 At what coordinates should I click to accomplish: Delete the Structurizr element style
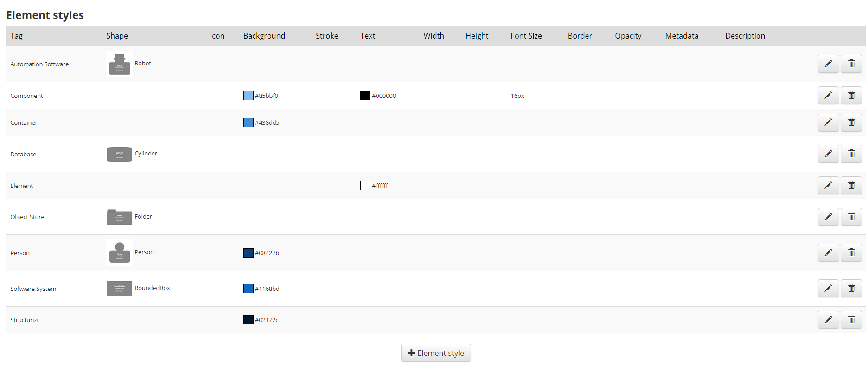(x=851, y=320)
